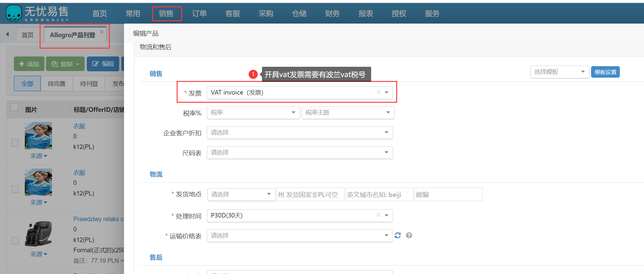This screenshot has width=644, height=274.
Task: Open the 税率 dropdown
Action: [x=253, y=113]
